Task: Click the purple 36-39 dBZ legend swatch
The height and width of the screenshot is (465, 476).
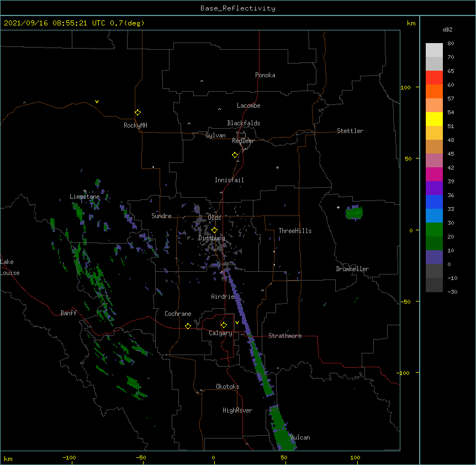Action: point(434,188)
